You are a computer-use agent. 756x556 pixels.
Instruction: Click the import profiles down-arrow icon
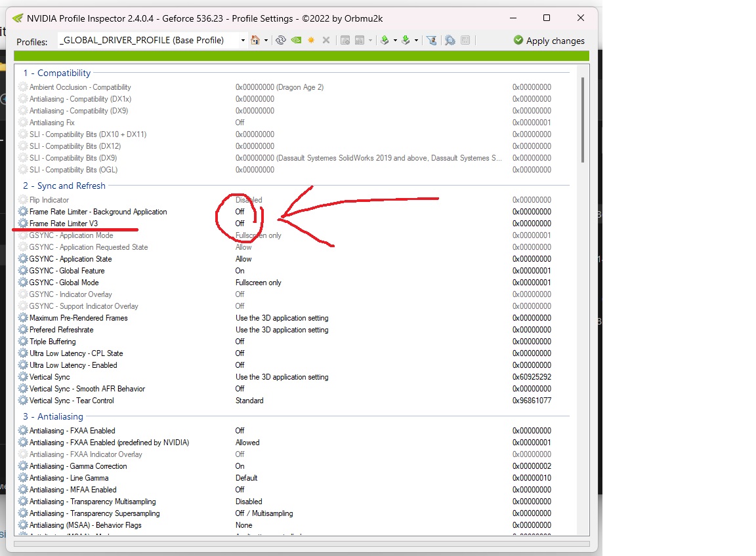(406, 41)
